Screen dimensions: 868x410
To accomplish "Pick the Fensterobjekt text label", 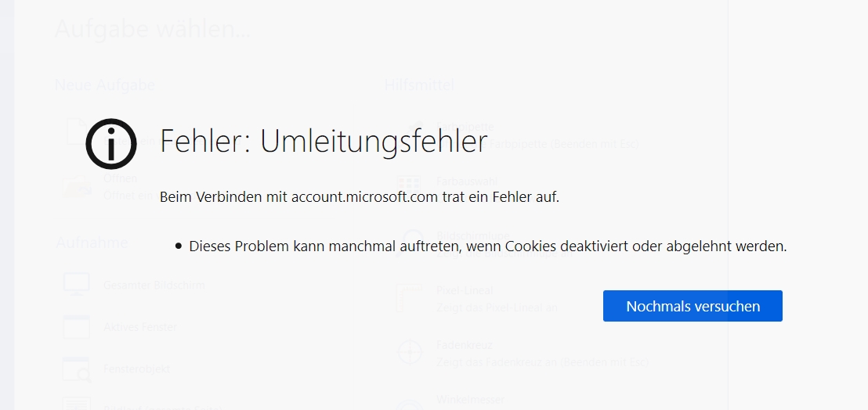I will pos(136,369).
